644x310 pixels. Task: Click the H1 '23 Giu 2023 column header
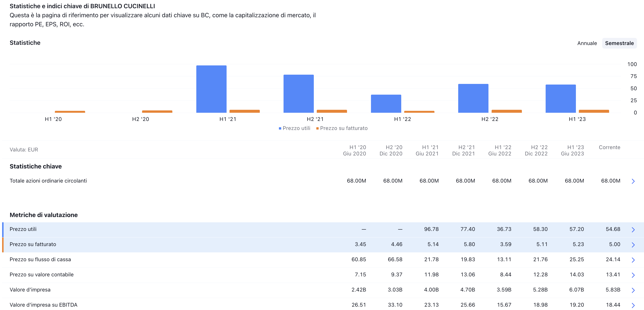click(x=573, y=150)
